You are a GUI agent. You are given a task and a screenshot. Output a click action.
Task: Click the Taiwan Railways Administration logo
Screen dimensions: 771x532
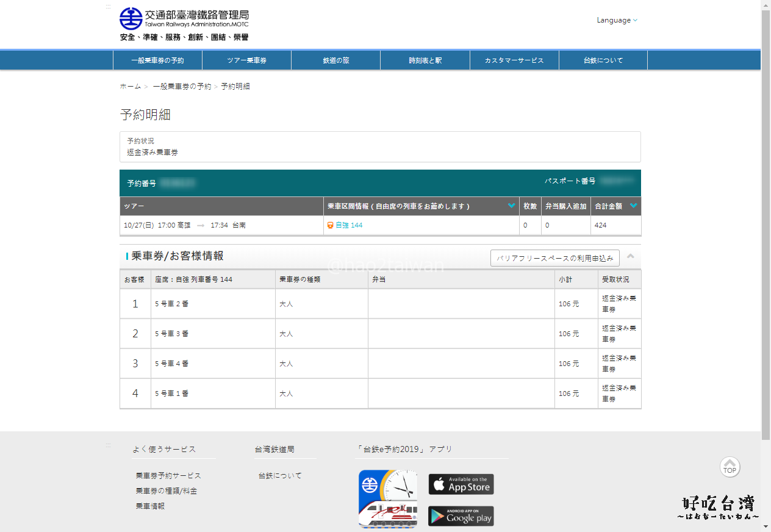click(184, 24)
